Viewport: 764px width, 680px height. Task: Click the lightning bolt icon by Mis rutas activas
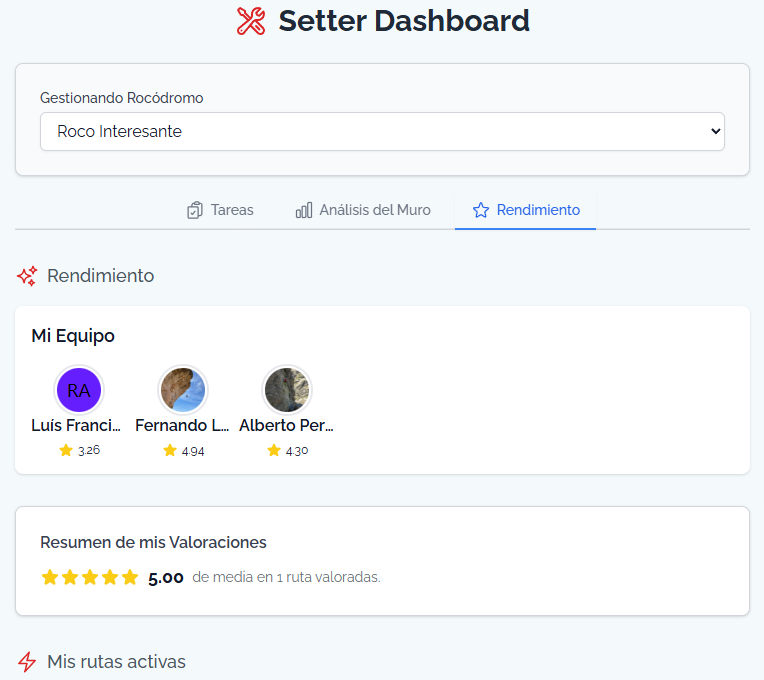click(x=27, y=662)
